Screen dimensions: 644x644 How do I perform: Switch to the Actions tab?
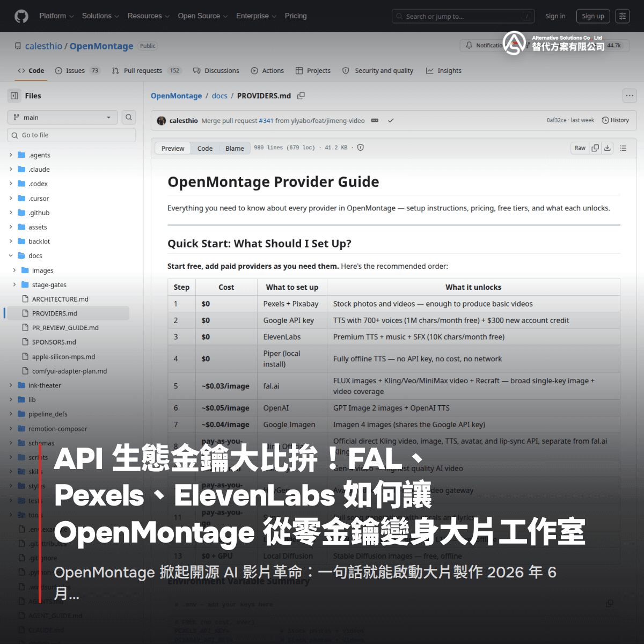tap(267, 71)
